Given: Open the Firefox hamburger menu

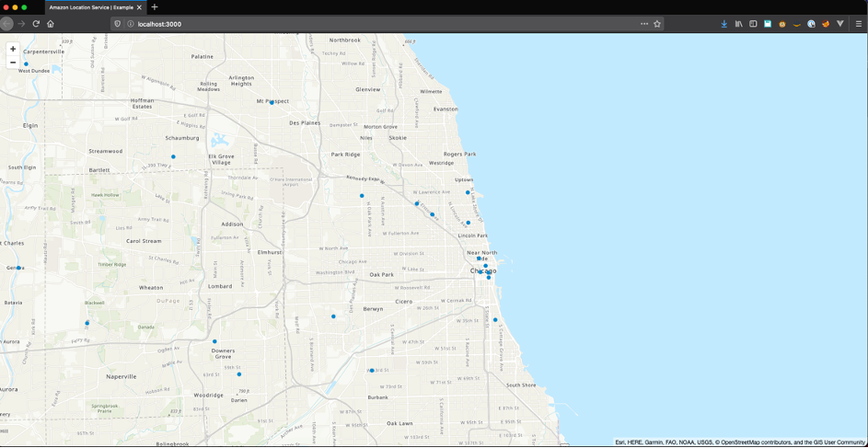Looking at the screenshot, I should point(859,24).
